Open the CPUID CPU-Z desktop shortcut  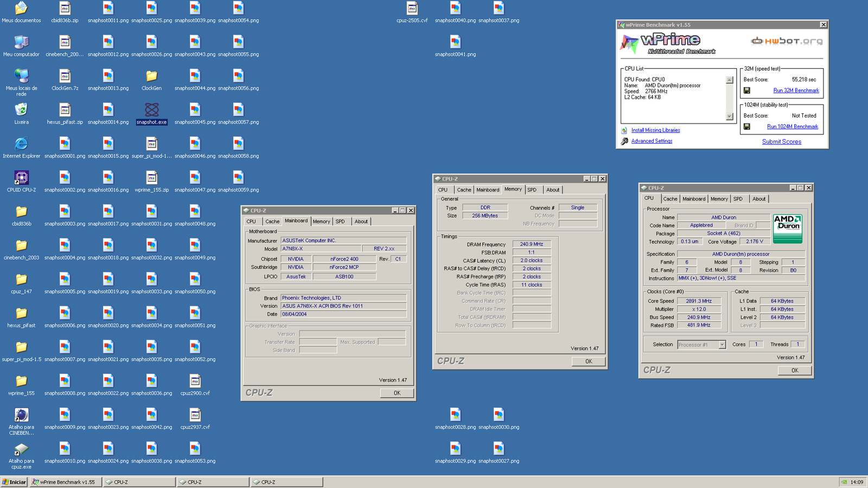pos(21,178)
